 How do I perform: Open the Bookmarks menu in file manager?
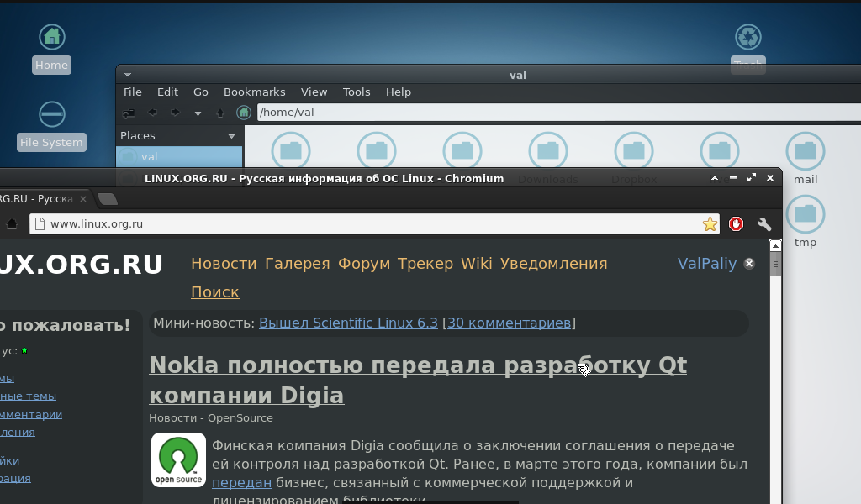pyautogui.click(x=254, y=92)
